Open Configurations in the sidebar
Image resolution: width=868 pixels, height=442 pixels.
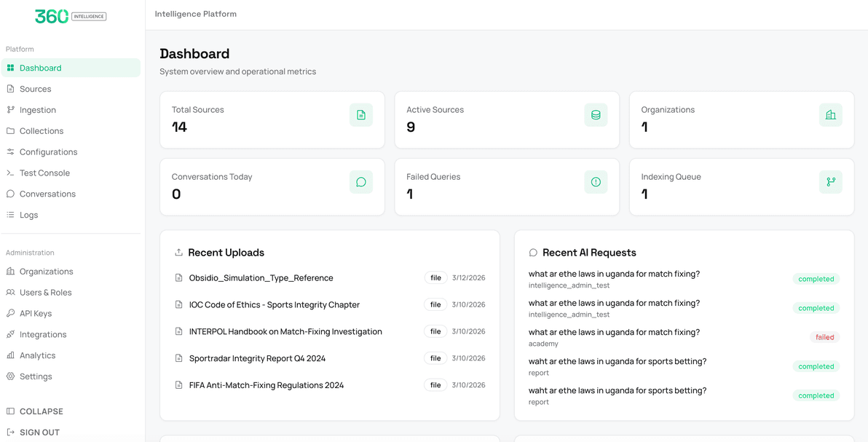click(x=71, y=152)
